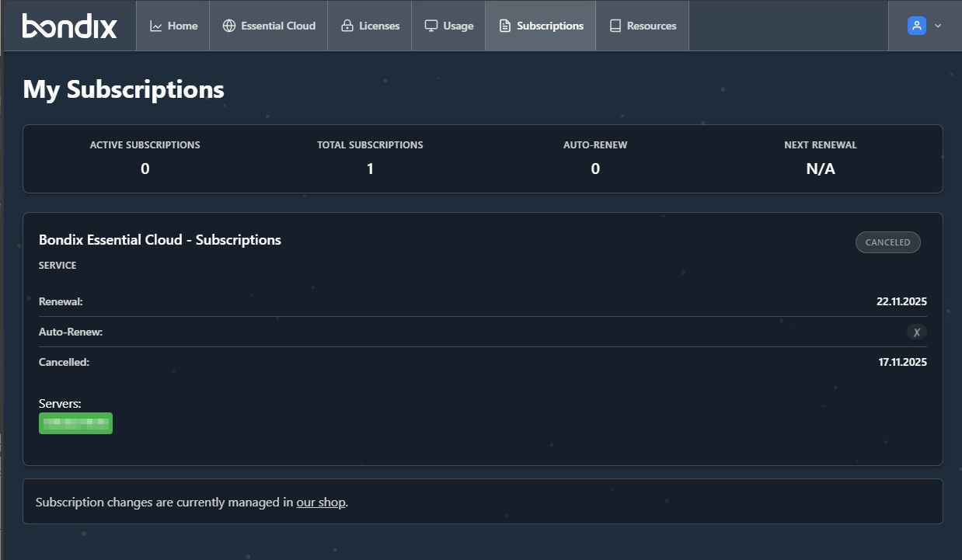The width and height of the screenshot is (962, 560).
Task: Click the Resources book icon
Action: click(615, 26)
